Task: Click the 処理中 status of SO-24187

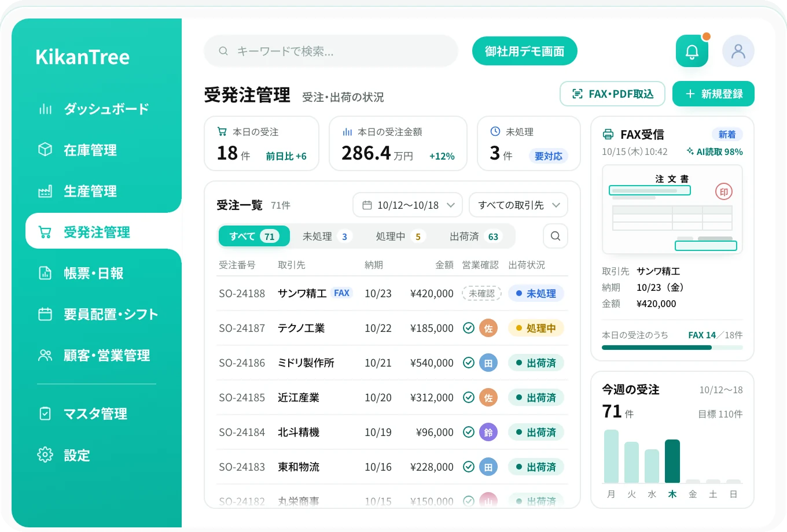Action: (x=536, y=328)
